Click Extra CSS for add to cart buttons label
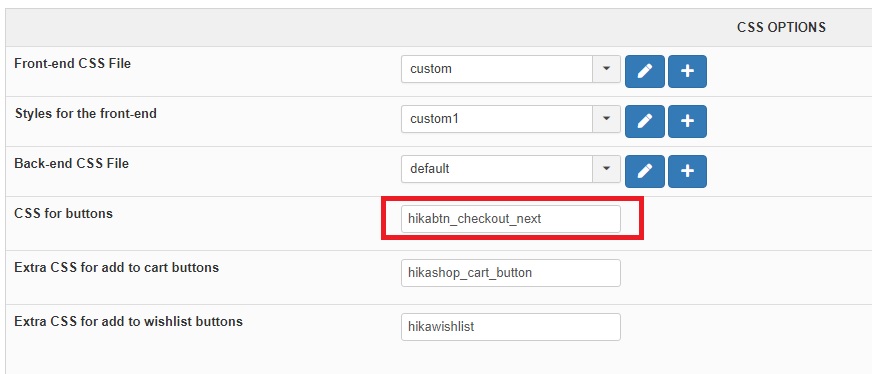Image resolution: width=872 pixels, height=374 pixels. pos(116,267)
